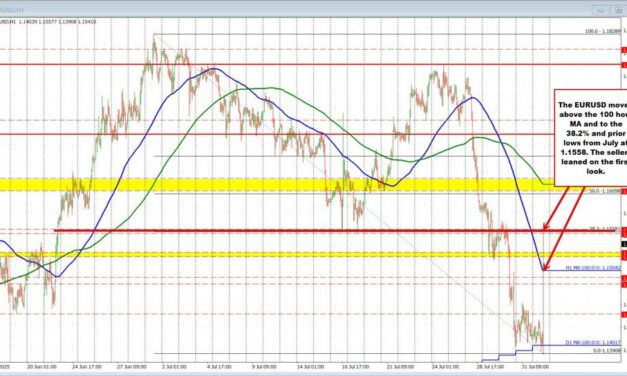Screen dimensions: 627x376
Task: Click the H1 MA(100:0:0) 1.15042 label
Action: point(593,268)
